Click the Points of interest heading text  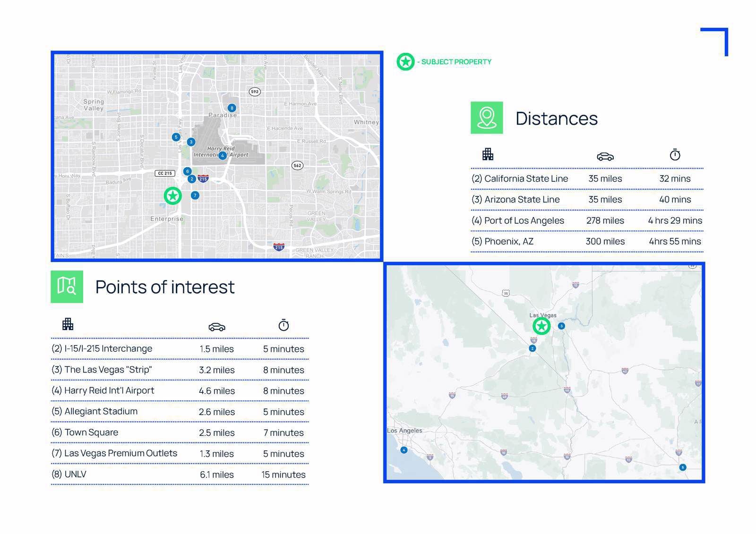[x=165, y=287]
